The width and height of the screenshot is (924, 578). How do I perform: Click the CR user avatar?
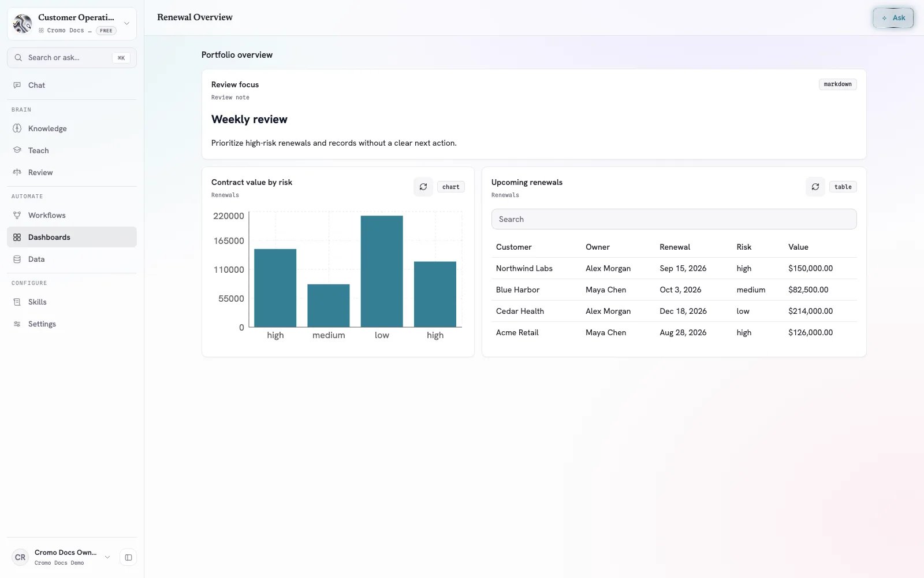20,557
